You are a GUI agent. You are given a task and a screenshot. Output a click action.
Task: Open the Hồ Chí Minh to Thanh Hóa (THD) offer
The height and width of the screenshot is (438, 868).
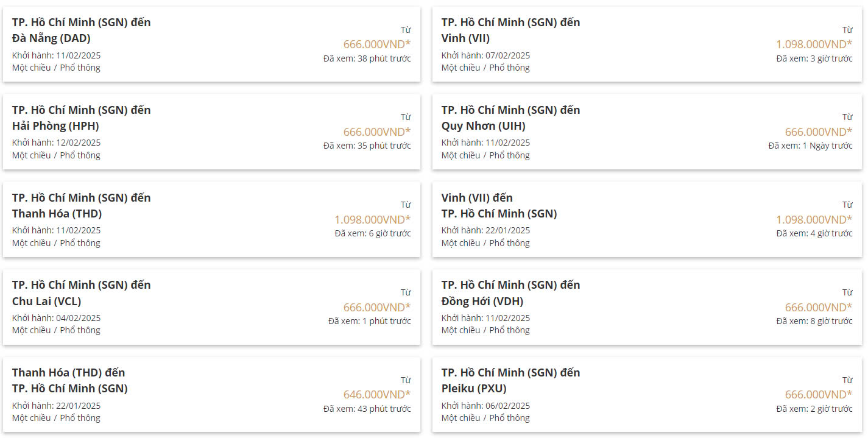click(211, 219)
